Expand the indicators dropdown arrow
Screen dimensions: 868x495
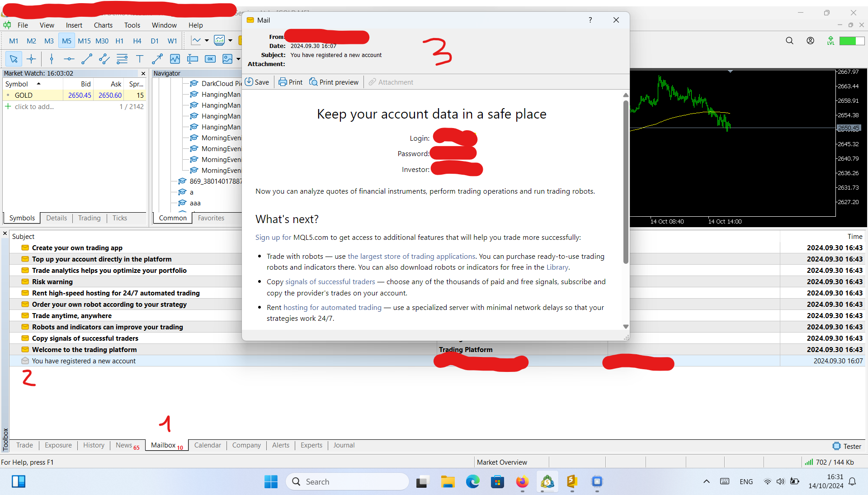(x=230, y=41)
